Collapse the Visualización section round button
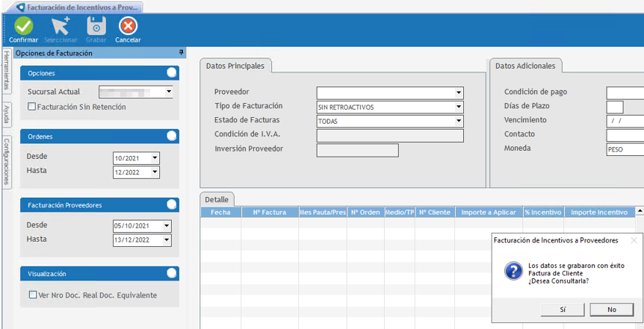The image size is (644, 329). click(172, 273)
